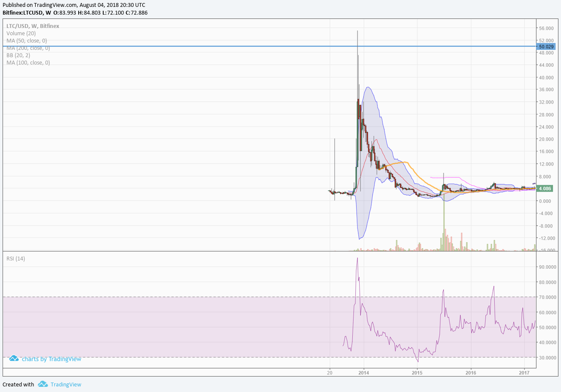The height and width of the screenshot is (392, 561).
Task: Select the 'Volume (20)' indicator label
Action: [21, 33]
